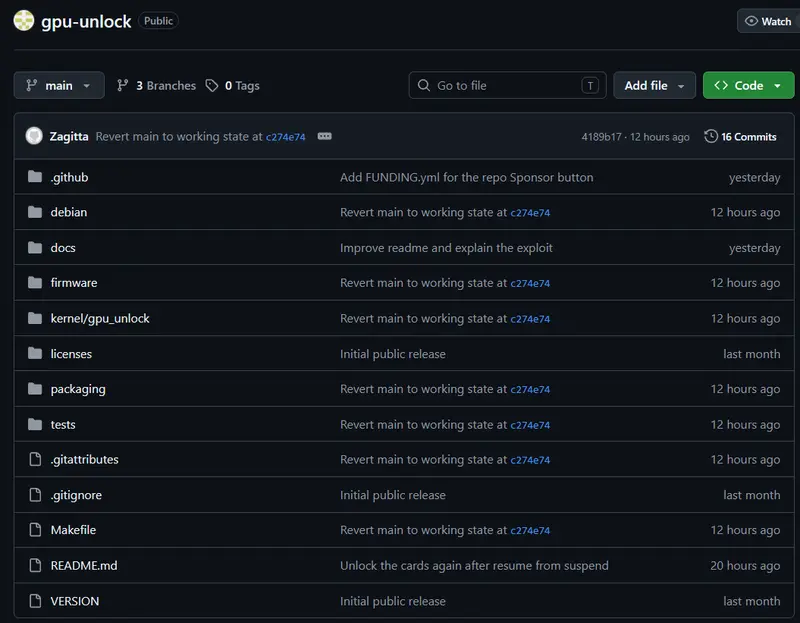Screen dimensions: 800x623
Task: Click the branch icon beside 3 Branches
Action: [x=122, y=85]
